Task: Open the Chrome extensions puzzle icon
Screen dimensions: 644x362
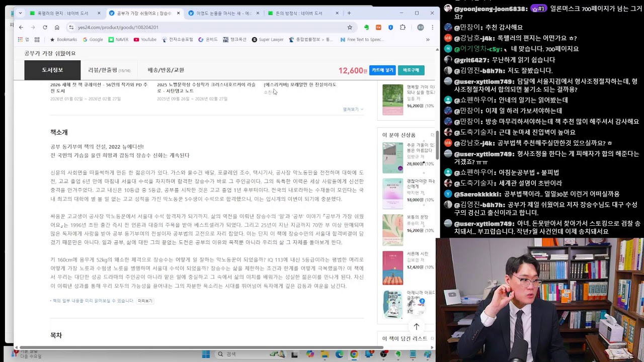Action: pyautogui.click(x=403, y=27)
